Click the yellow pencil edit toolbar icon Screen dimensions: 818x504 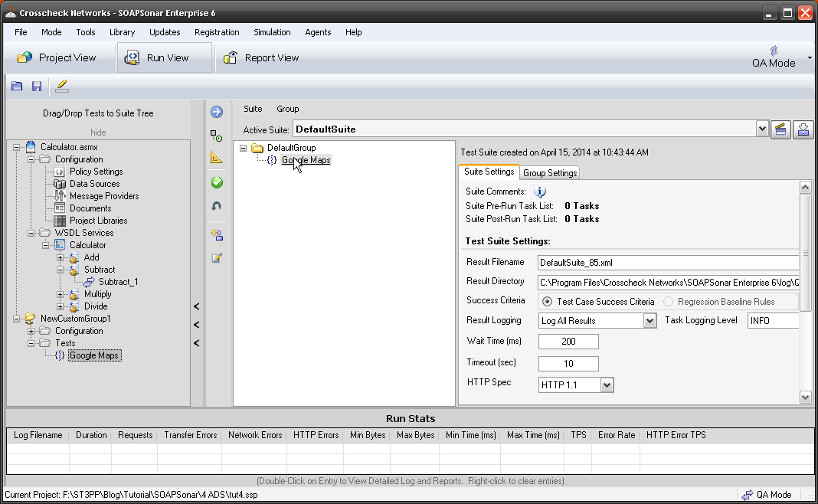tap(61, 86)
